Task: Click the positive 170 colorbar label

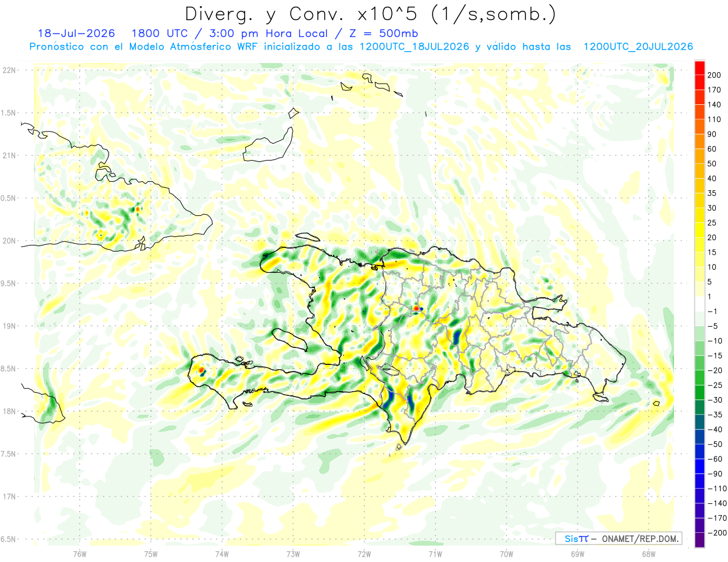Action: point(715,90)
